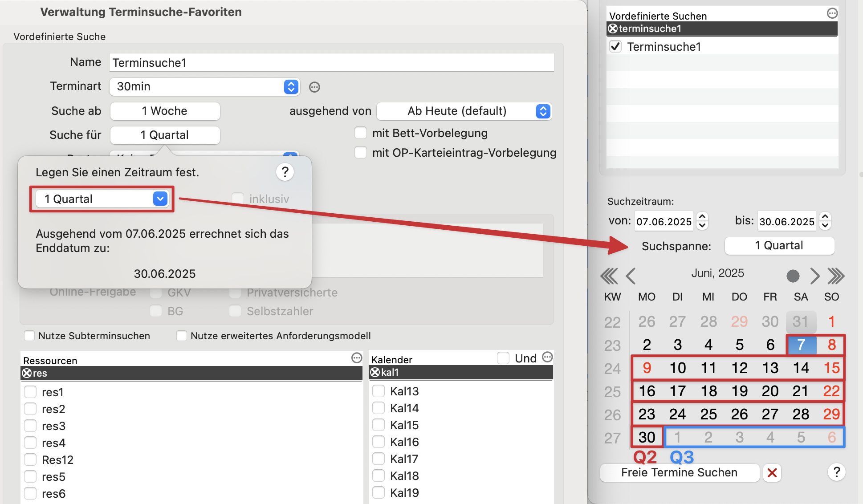The height and width of the screenshot is (504, 863).
Task: Clear the terminsuche1 search filter
Action: tap(613, 29)
